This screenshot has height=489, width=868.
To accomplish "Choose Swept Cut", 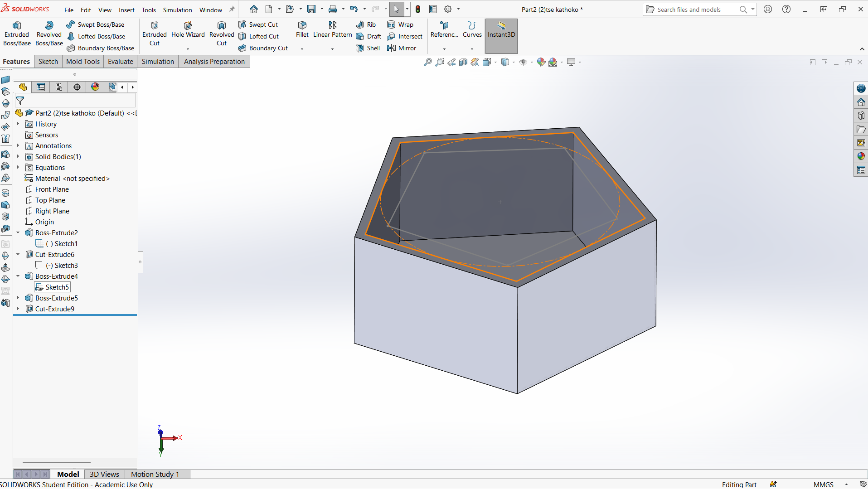I will (x=258, y=24).
